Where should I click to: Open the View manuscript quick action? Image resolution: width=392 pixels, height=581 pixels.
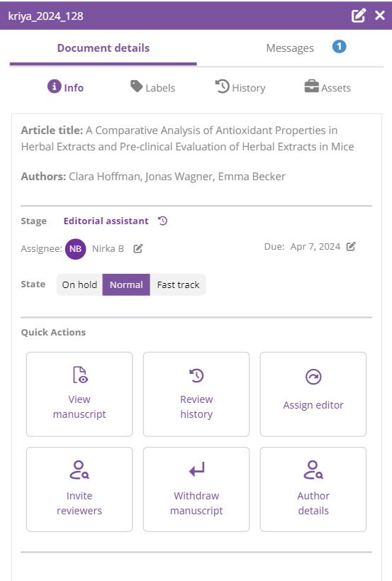[79, 394]
